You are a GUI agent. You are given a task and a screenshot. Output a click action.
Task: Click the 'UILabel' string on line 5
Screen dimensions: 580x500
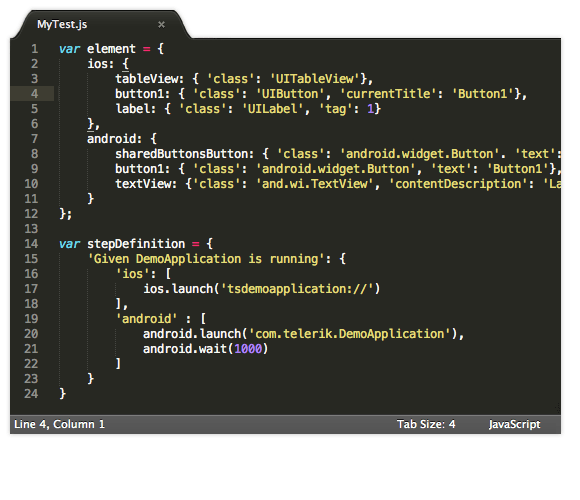tap(273, 109)
